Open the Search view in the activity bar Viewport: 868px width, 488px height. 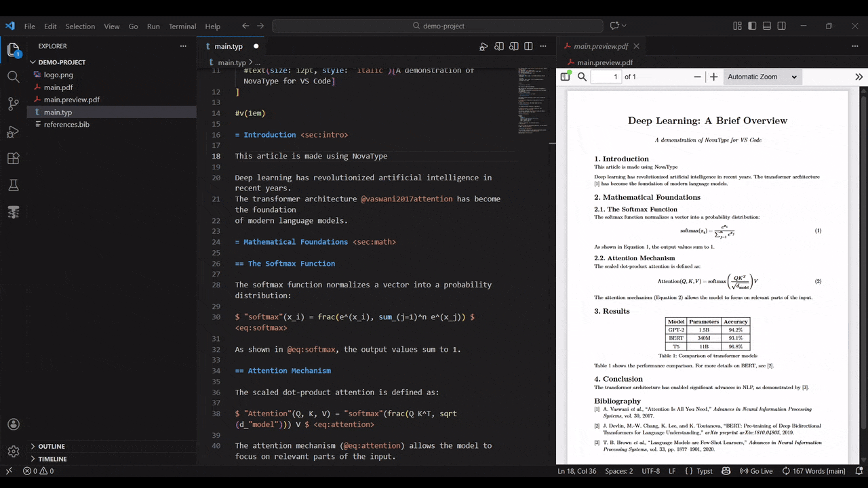[x=14, y=76]
